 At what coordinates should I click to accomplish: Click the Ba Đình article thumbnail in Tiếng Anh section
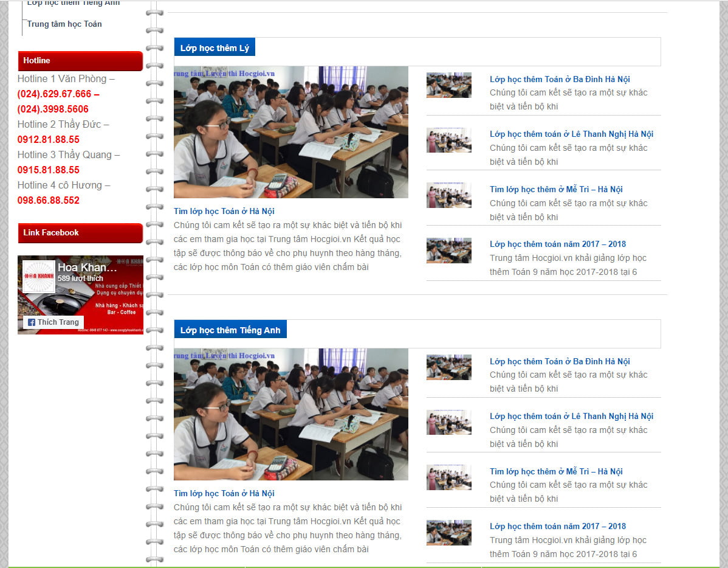pyautogui.click(x=449, y=367)
